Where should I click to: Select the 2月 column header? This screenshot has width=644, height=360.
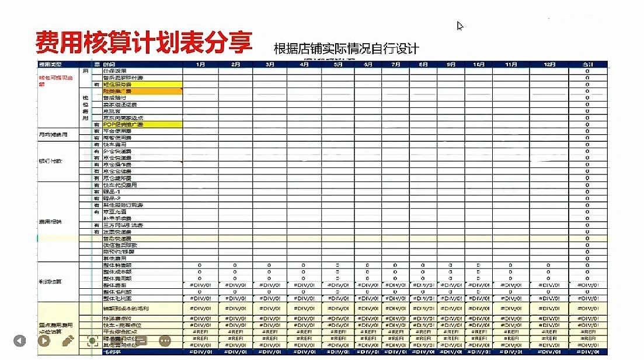pos(235,64)
